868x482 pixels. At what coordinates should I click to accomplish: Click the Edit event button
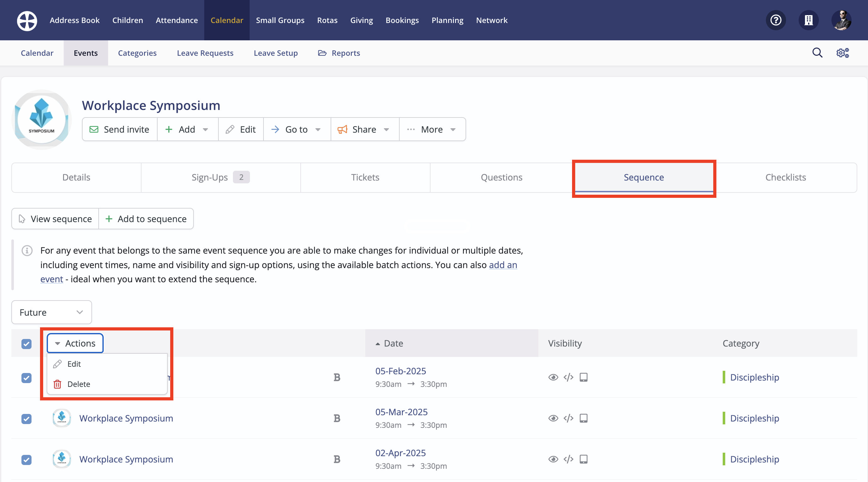click(x=241, y=129)
